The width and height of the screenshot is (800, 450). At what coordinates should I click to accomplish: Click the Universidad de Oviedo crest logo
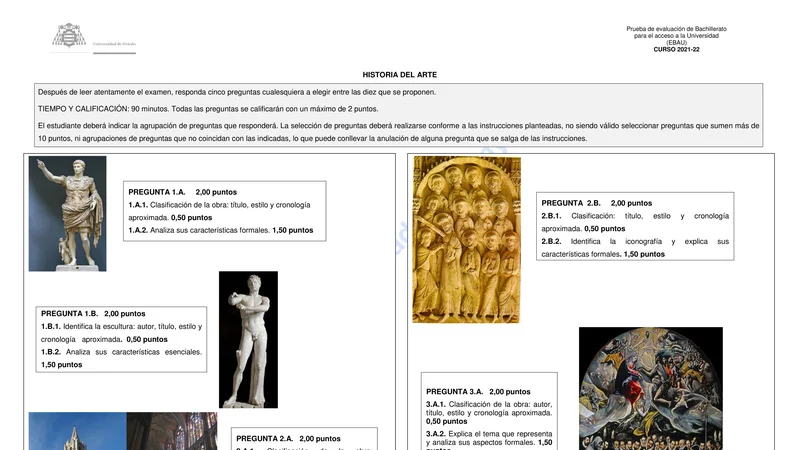(x=69, y=36)
